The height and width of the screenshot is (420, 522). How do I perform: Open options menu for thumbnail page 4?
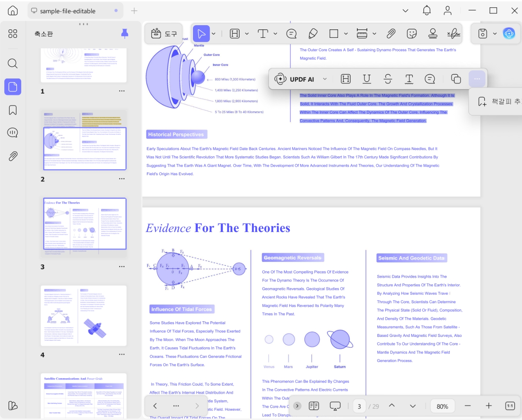pyautogui.click(x=122, y=355)
